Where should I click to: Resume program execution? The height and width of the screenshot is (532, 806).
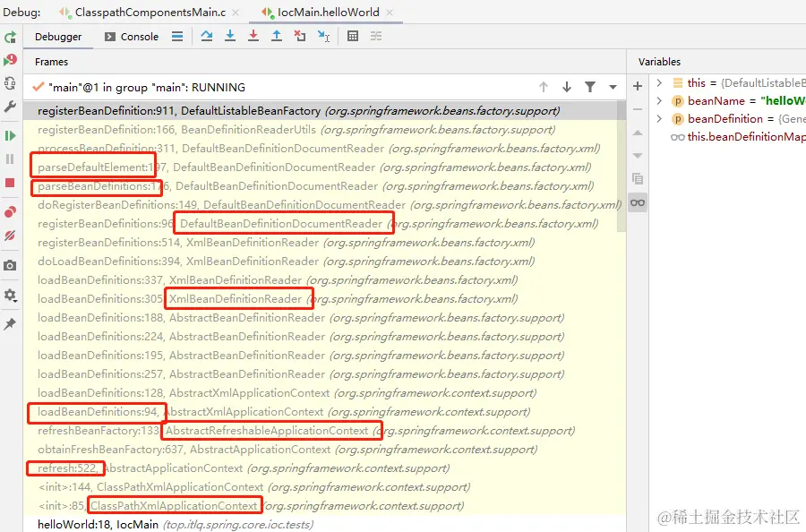[x=10, y=136]
